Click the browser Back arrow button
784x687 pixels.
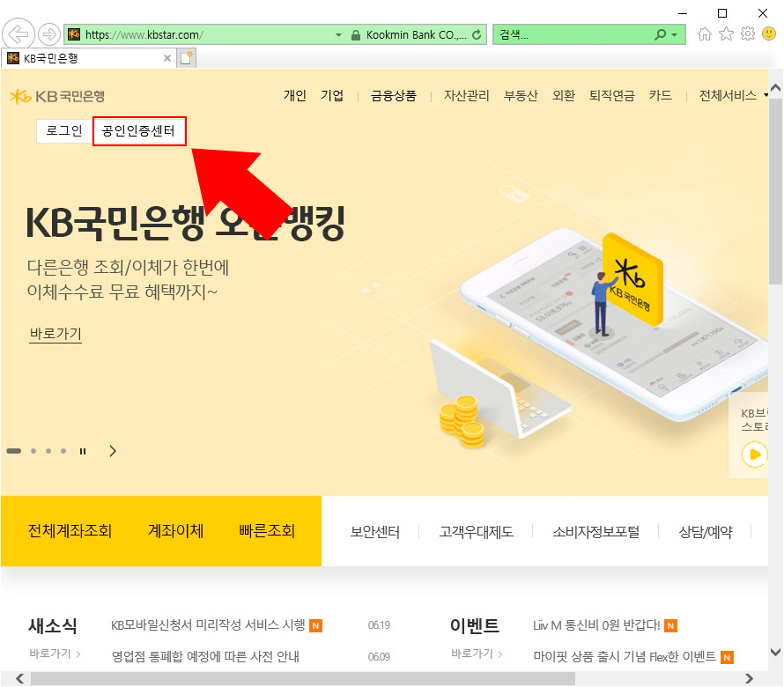[18, 34]
